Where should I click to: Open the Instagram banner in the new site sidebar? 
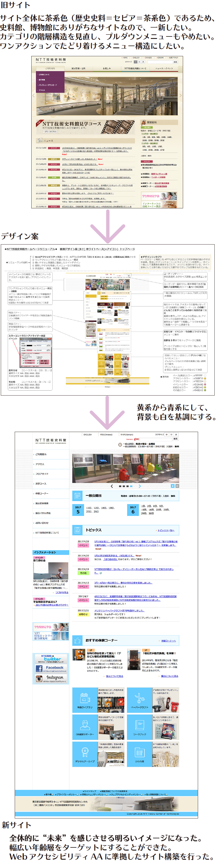click(x=51, y=677)
